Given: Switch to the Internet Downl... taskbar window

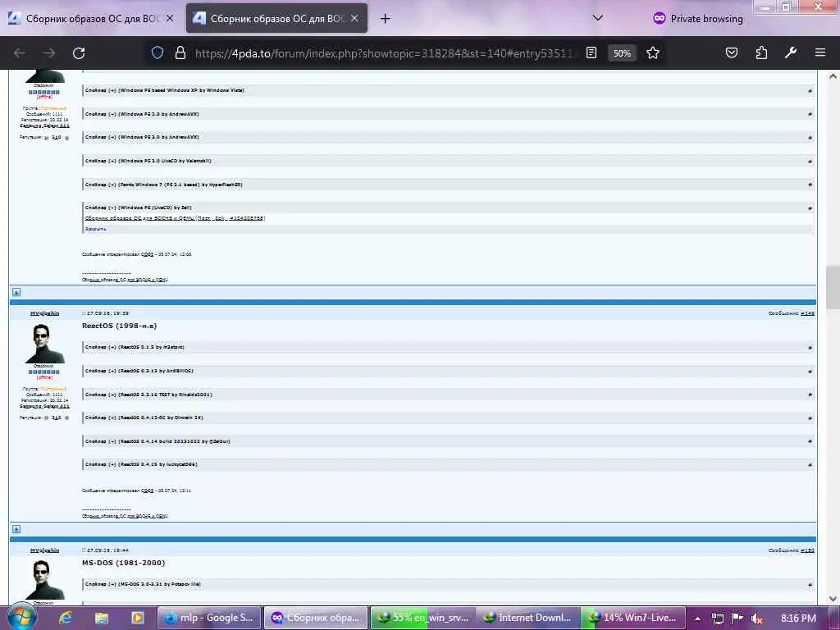Looking at the screenshot, I should pos(529,619).
